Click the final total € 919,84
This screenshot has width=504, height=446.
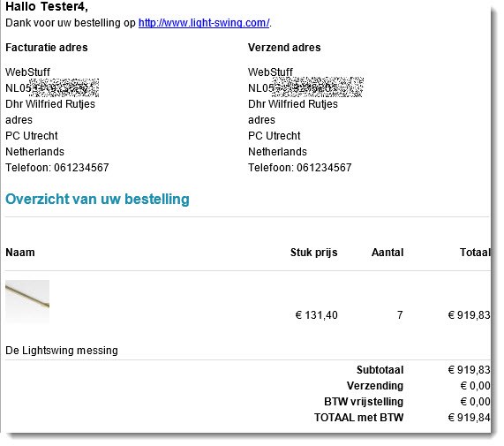pyautogui.click(x=469, y=418)
